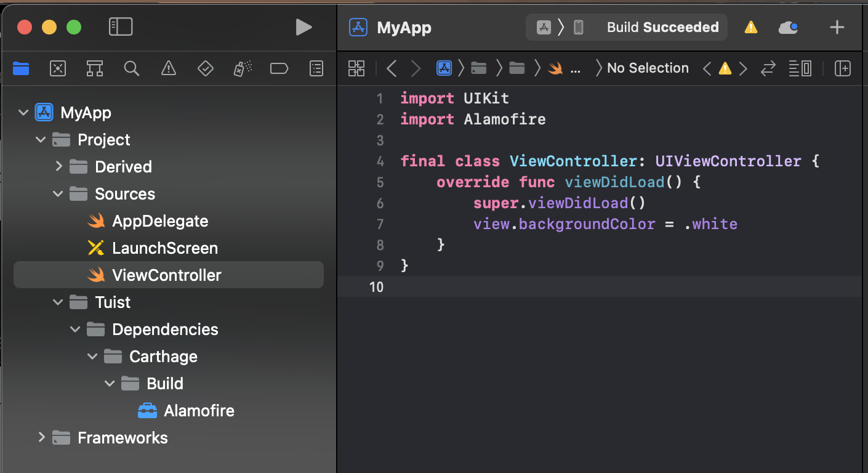The height and width of the screenshot is (473, 868).
Task: Collapse the Carthage folder
Action: (92, 357)
